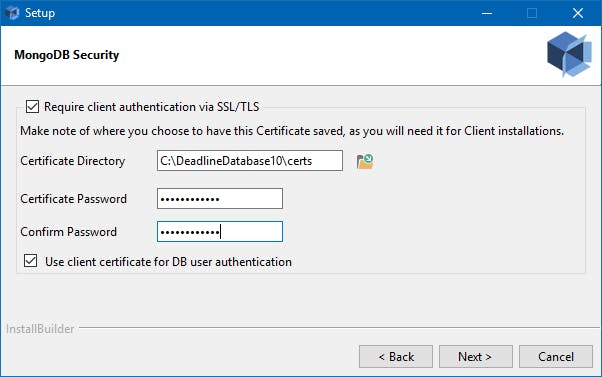The width and height of the screenshot is (602, 377).
Task: Click the Deadline cube logo in header
Action: pyautogui.click(x=569, y=55)
